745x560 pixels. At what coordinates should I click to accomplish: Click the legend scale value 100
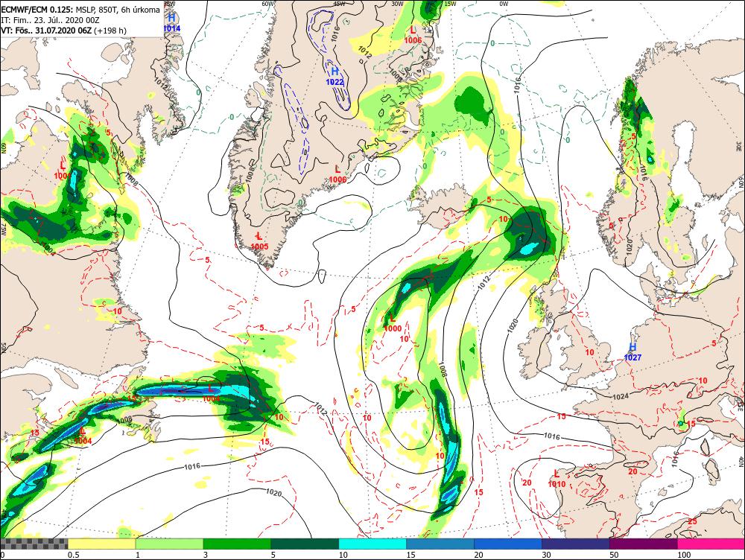(x=684, y=555)
